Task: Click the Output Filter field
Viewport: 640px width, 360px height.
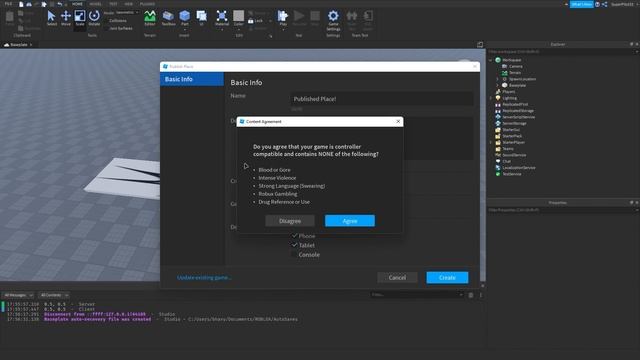Action: pyautogui.click(x=417, y=295)
